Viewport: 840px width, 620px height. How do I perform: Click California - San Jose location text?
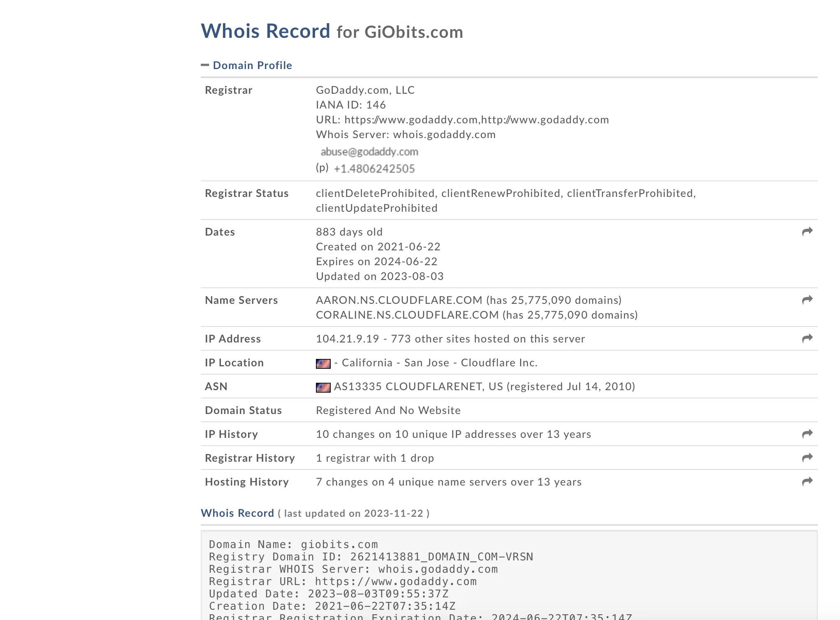click(x=395, y=363)
